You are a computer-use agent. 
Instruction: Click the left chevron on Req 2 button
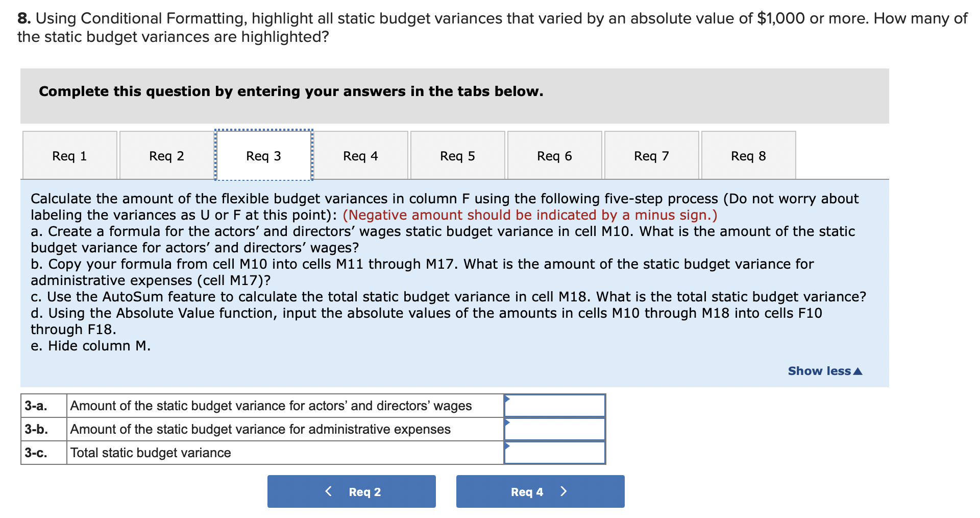pyautogui.click(x=329, y=491)
